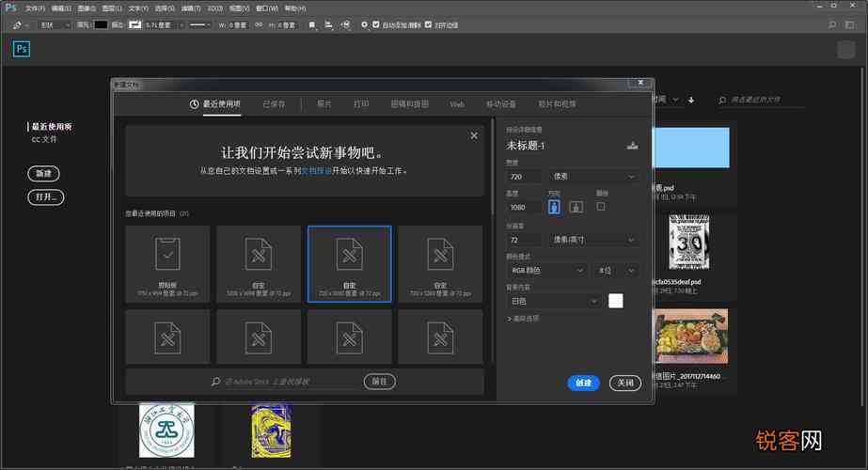Switch to the Web tab

point(457,104)
